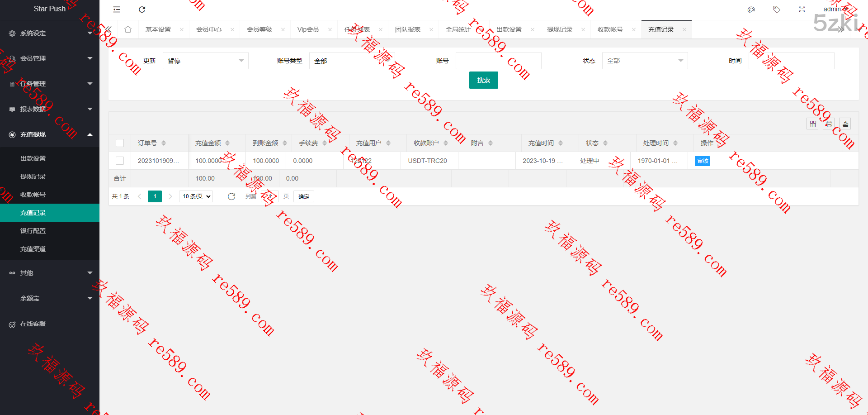Sort by 到账金额 column arrows

(x=285, y=143)
